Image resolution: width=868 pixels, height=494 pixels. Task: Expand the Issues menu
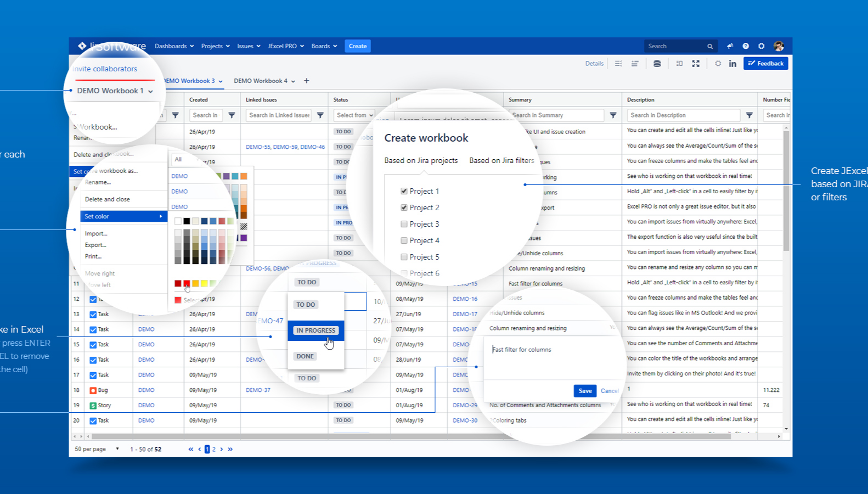coord(249,46)
